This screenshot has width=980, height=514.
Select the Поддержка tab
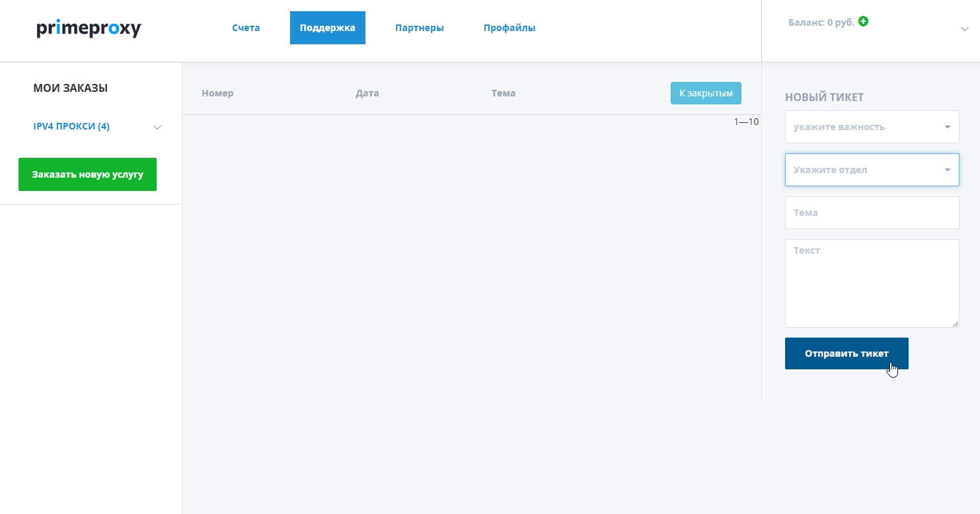click(328, 28)
